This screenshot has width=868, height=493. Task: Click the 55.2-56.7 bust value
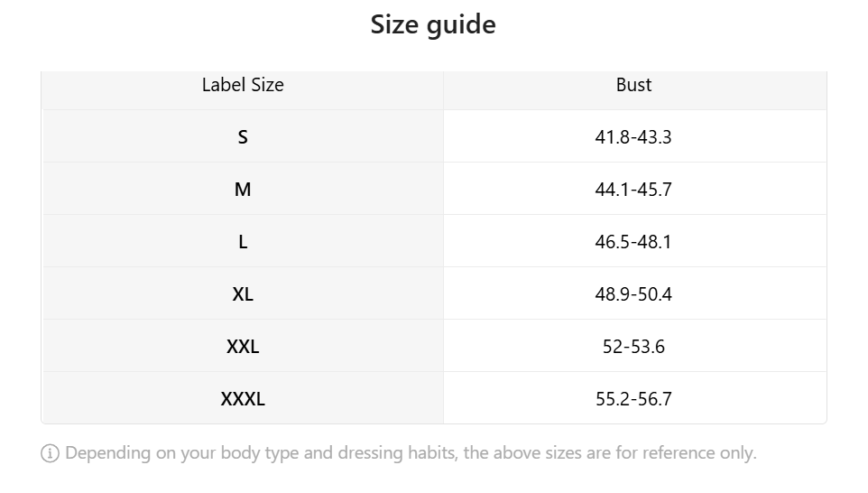pyautogui.click(x=634, y=398)
